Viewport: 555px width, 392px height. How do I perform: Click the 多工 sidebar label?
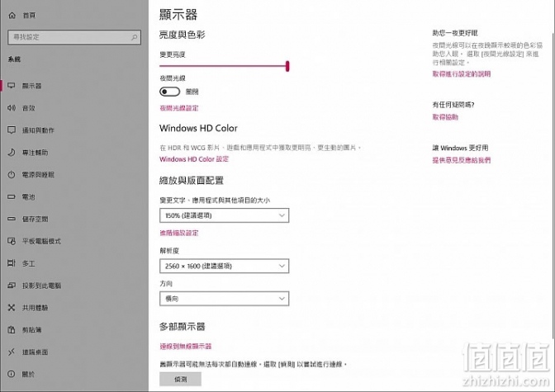[x=28, y=263]
